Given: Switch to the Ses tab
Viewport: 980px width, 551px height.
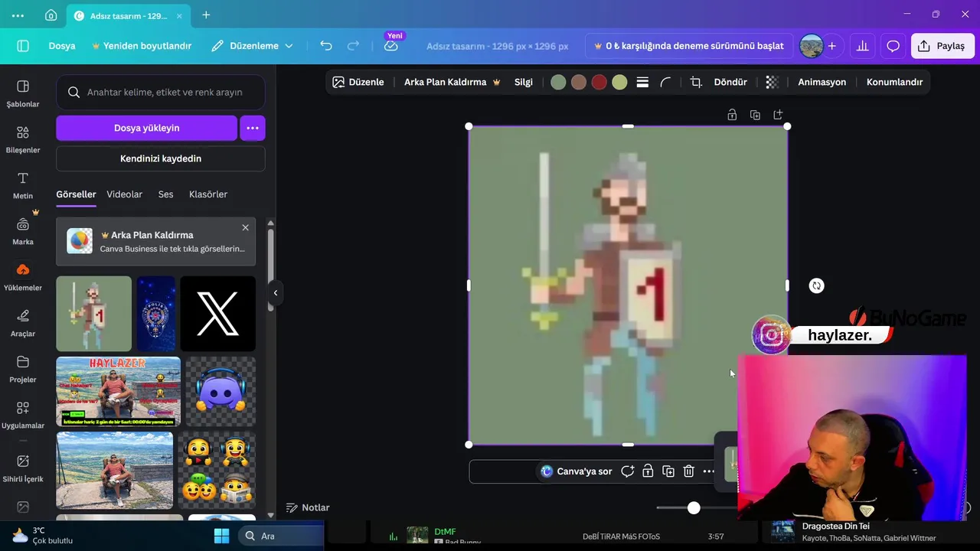Looking at the screenshot, I should click(166, 194).
